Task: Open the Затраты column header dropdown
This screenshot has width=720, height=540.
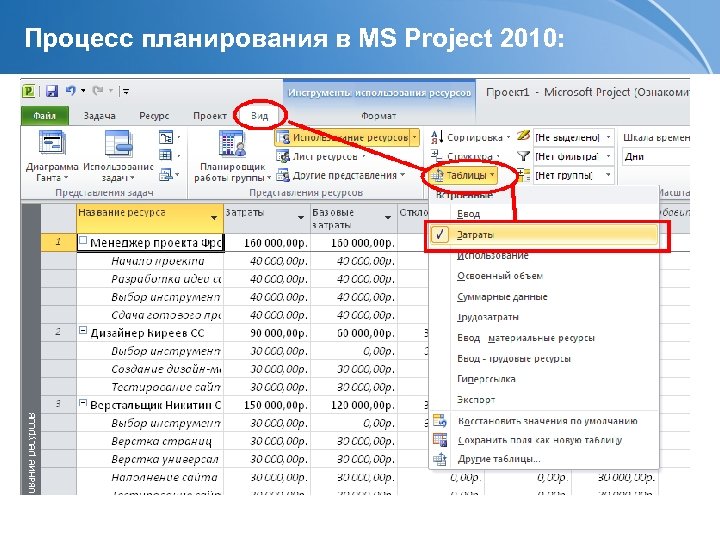Action: (x=301, y=218)
